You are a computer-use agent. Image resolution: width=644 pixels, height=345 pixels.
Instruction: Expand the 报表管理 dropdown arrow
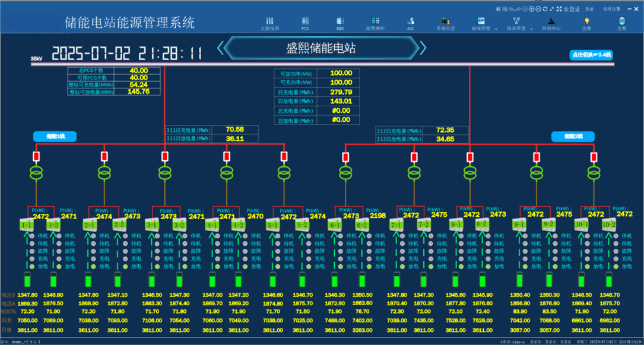pos(531,29)
